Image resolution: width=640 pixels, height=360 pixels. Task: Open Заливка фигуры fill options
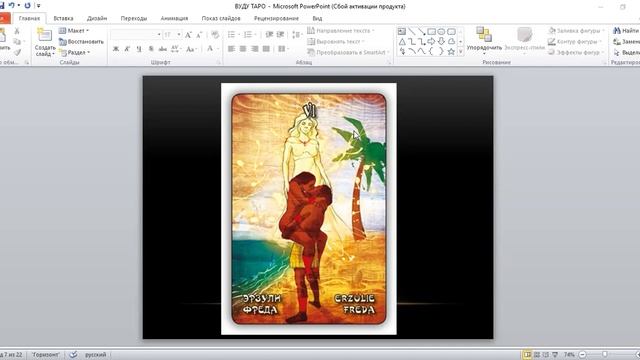click(x=576, y=31)
